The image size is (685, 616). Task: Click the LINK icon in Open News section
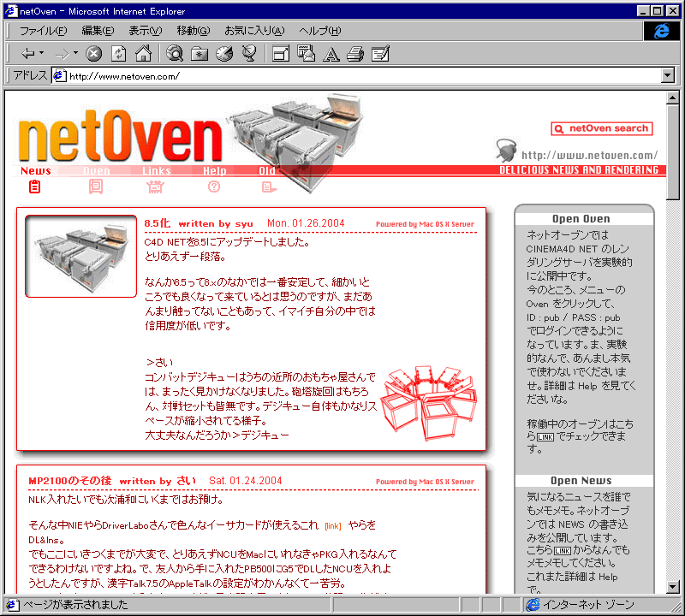(x=563, y=551)
